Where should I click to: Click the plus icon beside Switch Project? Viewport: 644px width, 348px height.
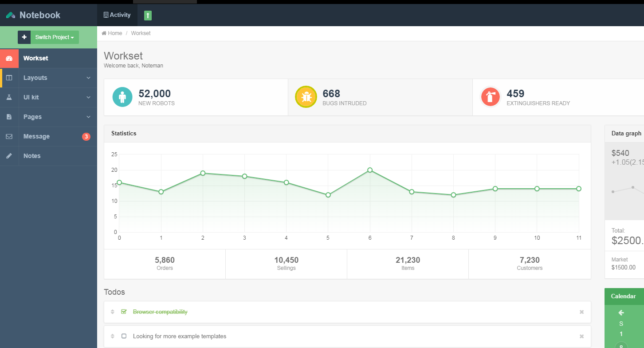[x=24, y=37]
